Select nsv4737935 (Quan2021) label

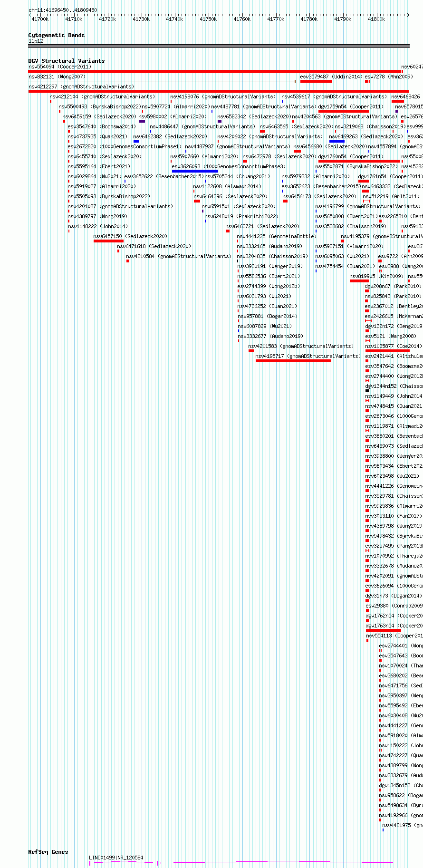[97, 137]
